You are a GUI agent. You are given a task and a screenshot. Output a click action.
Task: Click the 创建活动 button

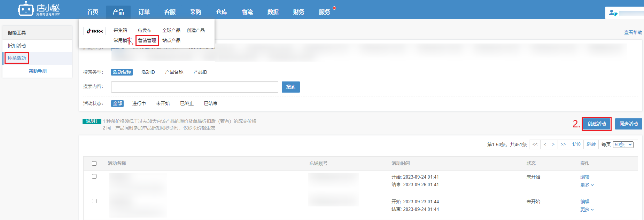tap(597, 124)
